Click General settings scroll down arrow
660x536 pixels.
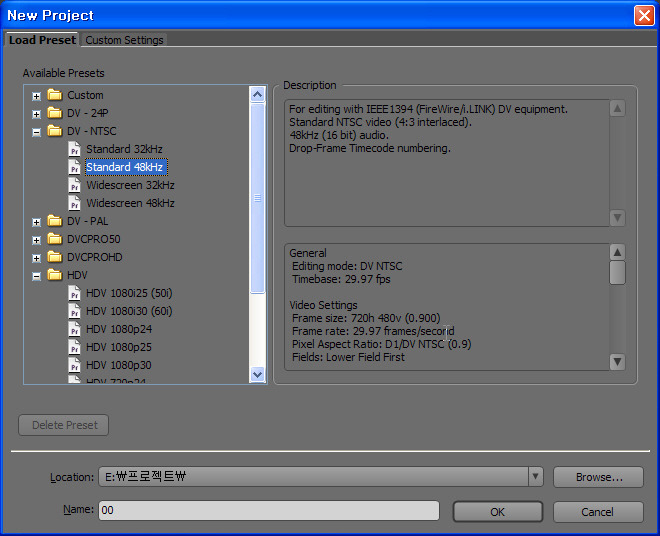tap(617, 362)
